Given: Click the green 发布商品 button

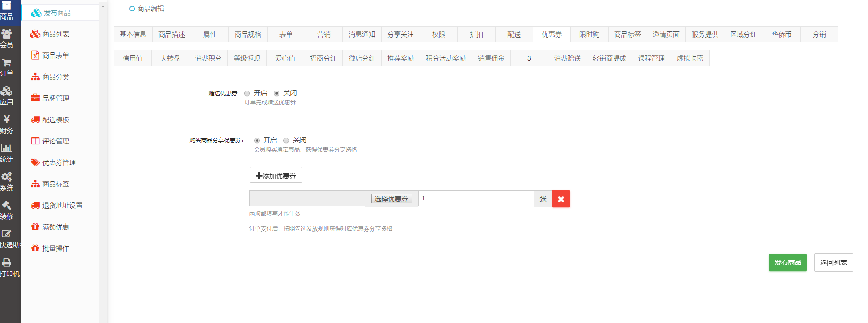Looking at the screenshot, I should pyautogui.click(x=787, y=262).
